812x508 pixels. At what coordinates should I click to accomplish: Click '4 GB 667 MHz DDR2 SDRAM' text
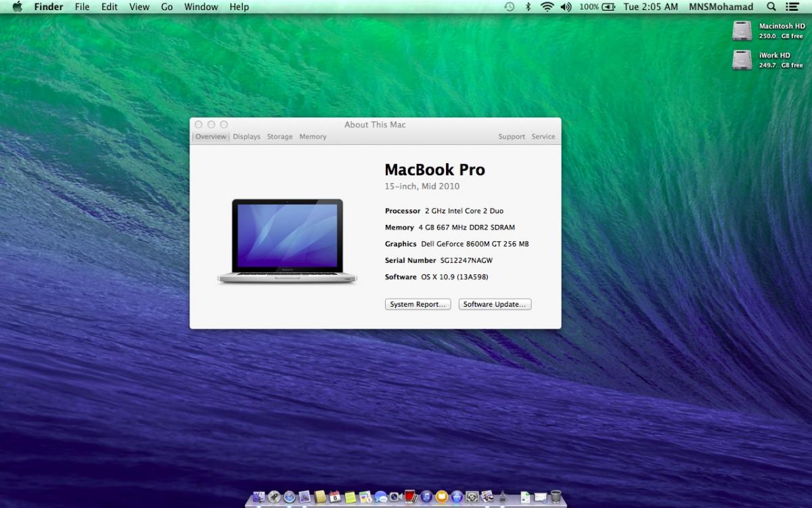[x=466, y=228]
